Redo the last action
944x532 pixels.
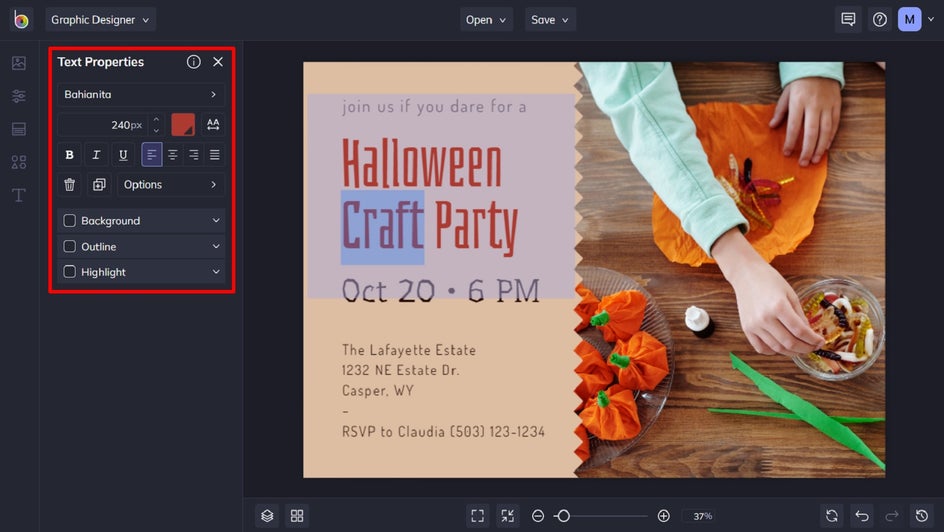(892, 516)
